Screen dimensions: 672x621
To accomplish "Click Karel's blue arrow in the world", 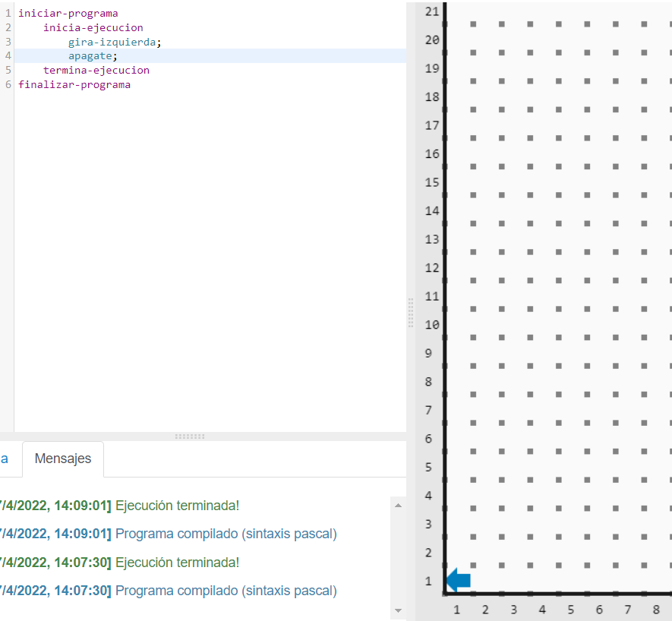I will 459,581.
